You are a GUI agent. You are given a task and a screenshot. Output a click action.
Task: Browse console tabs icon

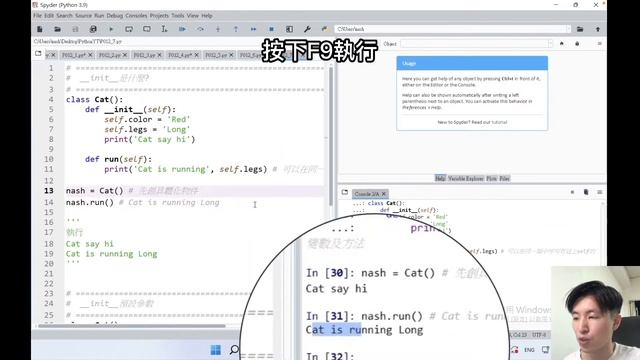[345, 192]
